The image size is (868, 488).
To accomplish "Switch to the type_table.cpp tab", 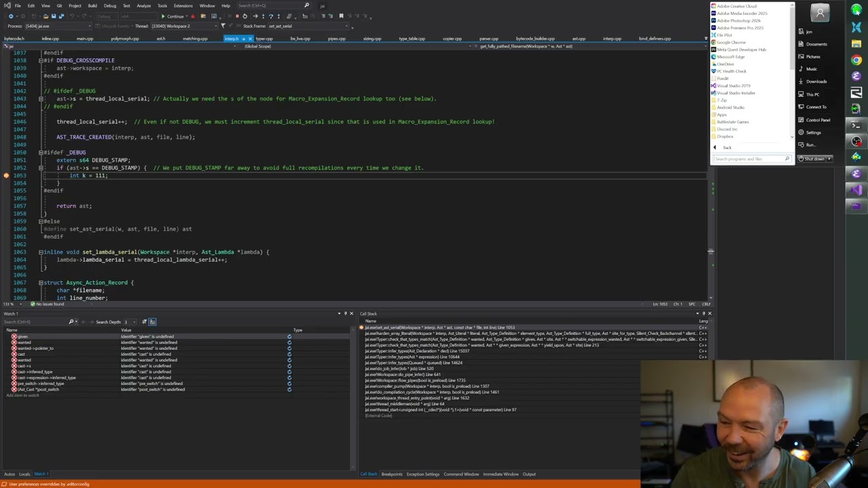I will point(412,39).
